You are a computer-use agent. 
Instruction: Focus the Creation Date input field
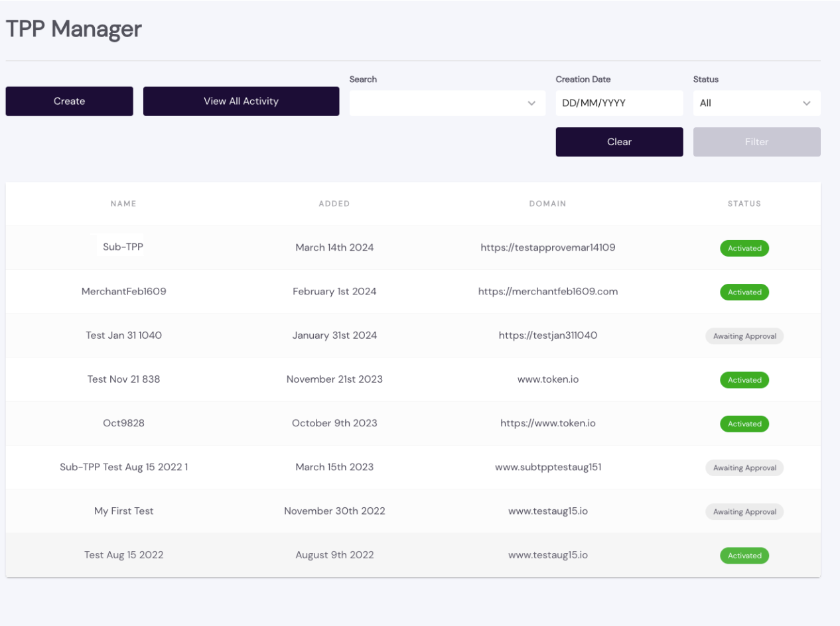click(x=618, y=103)
